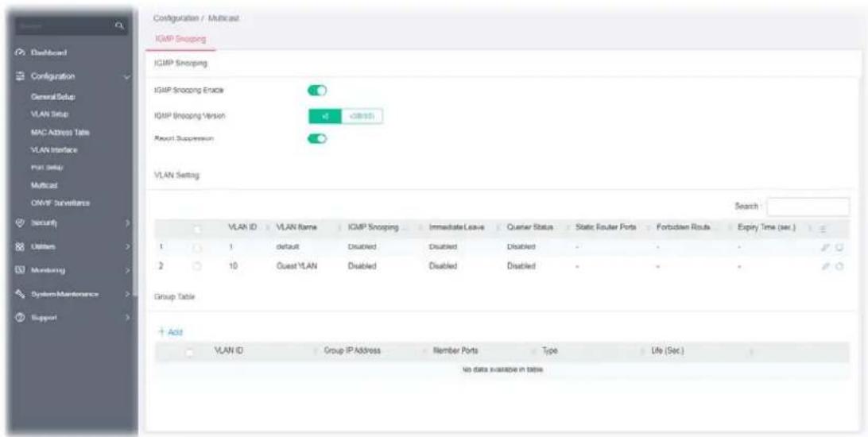Open Multicast in sidebar

45,185
